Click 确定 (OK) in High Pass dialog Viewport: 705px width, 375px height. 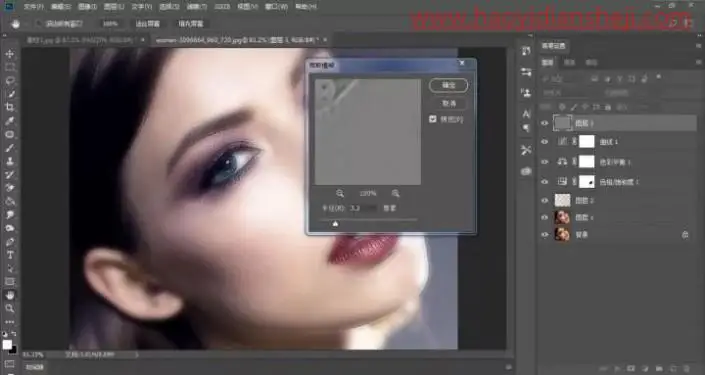pos(448,85)
